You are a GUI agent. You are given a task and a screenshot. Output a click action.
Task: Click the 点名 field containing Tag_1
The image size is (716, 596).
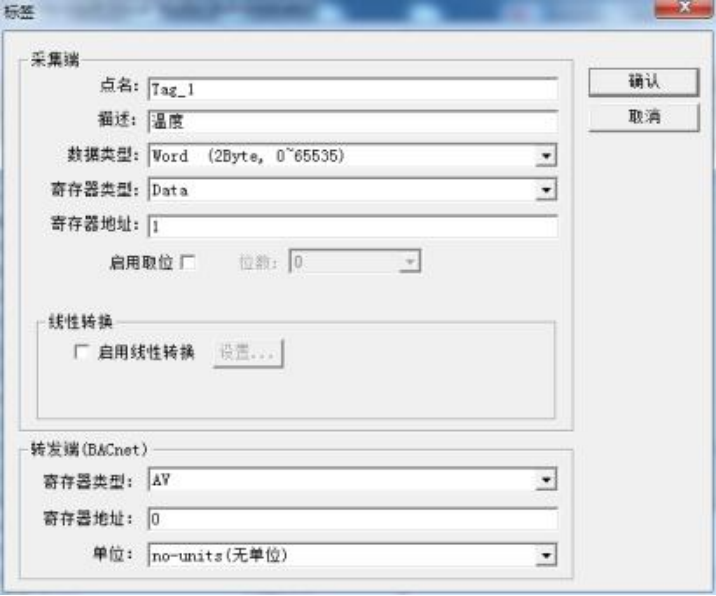(353, 89)
